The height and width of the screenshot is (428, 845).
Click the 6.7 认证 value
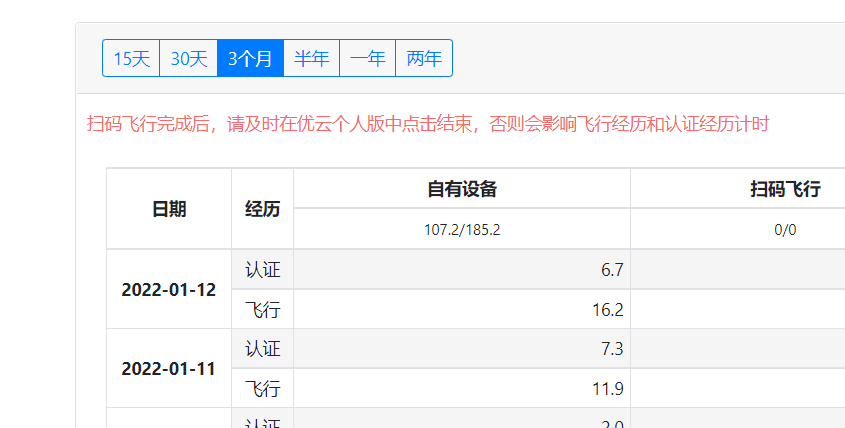(612, 270)
